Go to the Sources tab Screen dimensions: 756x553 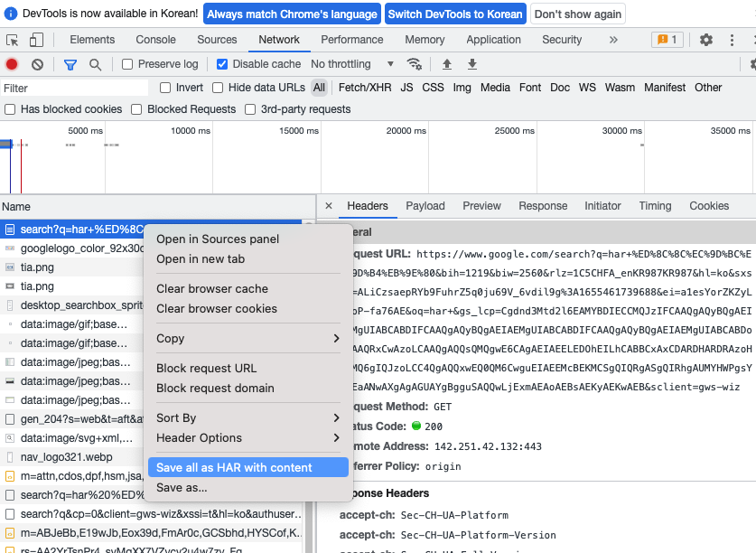[217, 40]
